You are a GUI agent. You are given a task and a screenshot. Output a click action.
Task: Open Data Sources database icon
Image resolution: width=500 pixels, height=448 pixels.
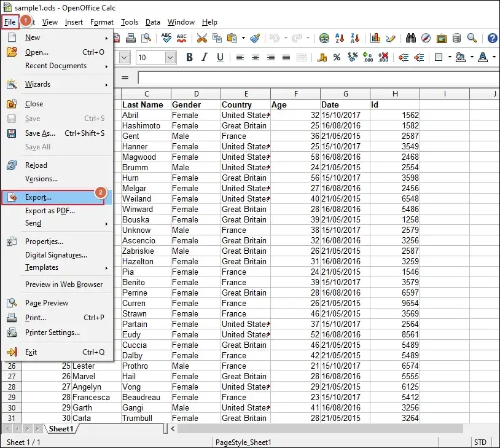click(456, 38)
